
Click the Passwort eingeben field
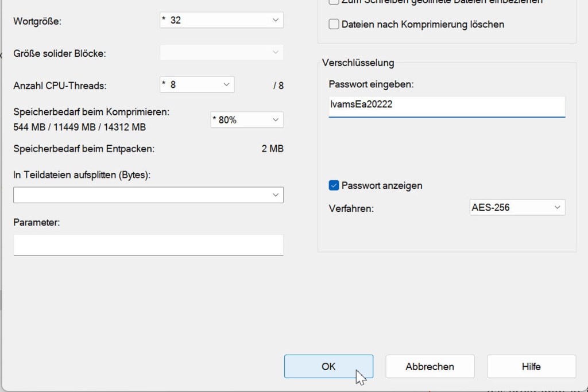click(447, 107)
